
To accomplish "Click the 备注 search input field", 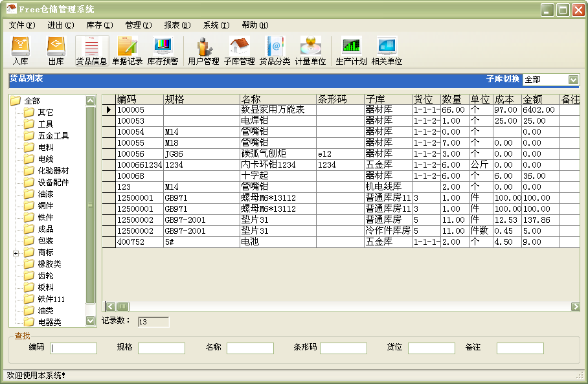I will click(x=520, y=348).
